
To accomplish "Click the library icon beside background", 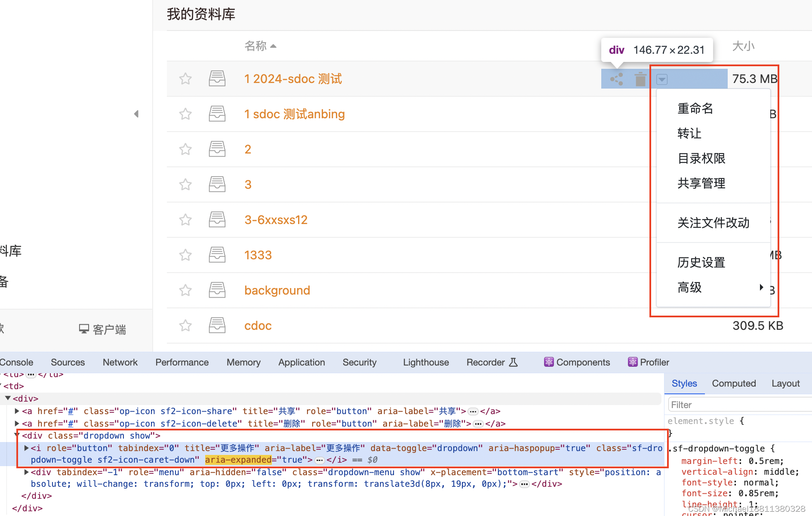I will [217, 290].
